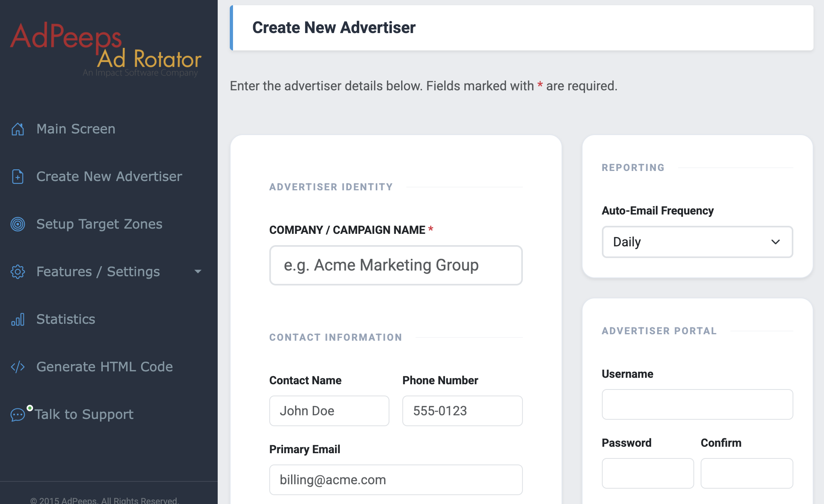Click the document-plus icon for Create New Advertiser

click(18, 177)
